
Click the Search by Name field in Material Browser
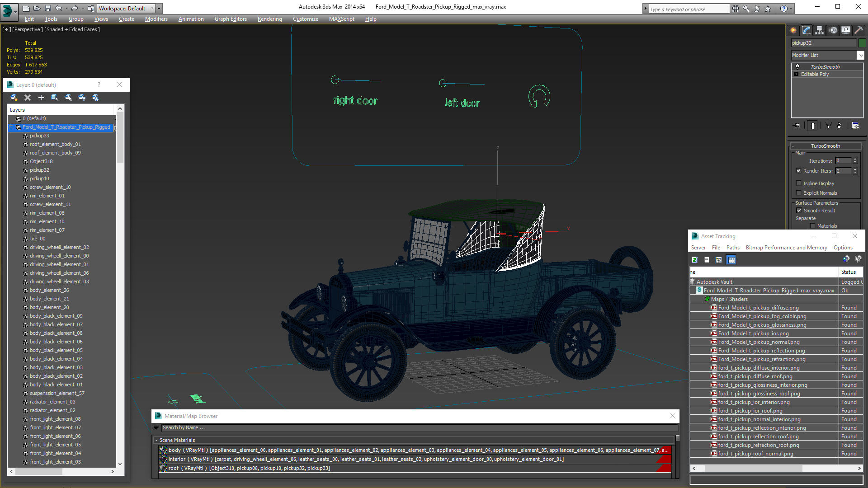(x=419, y=428)
